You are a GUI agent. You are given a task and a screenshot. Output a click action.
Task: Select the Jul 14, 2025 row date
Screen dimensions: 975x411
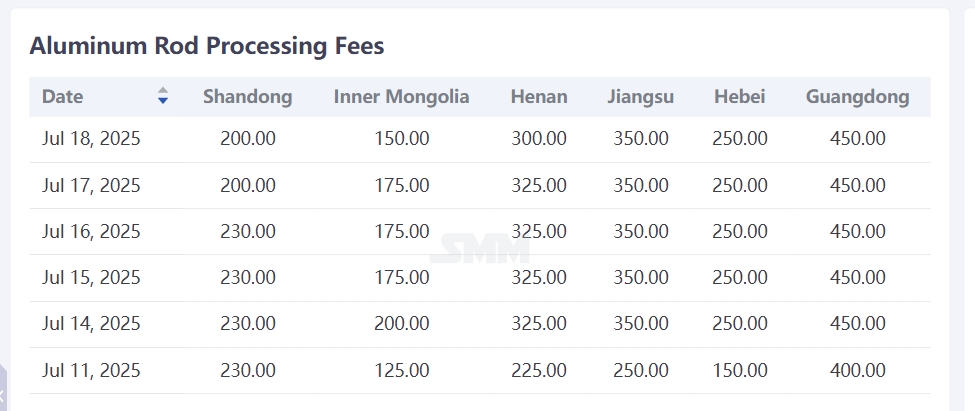point(91,323)
